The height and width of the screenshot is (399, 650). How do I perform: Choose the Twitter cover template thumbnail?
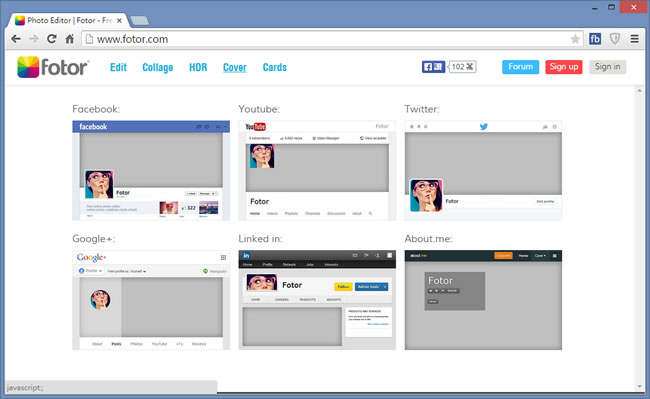[483, 170]
